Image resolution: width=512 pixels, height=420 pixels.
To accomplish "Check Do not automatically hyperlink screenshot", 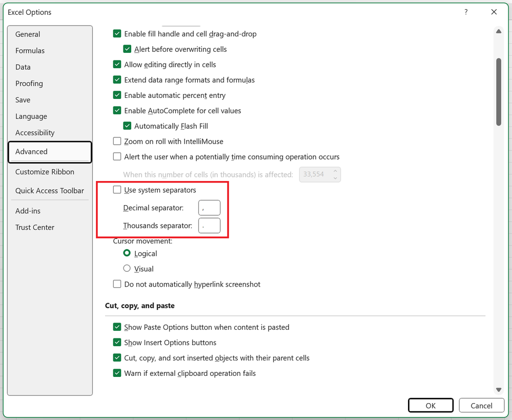I will coord(117,284).
